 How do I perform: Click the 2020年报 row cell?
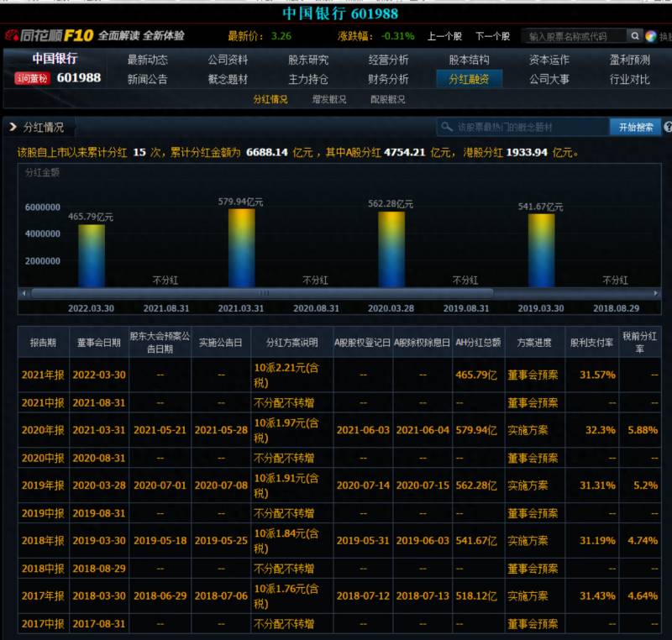pos(44,430)
